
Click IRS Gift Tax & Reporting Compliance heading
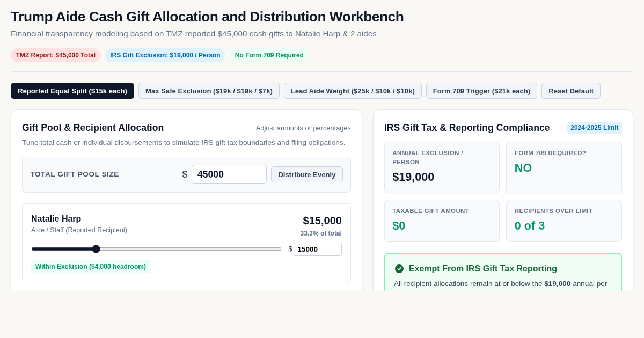pyautogui.click(x=467, y=128)
